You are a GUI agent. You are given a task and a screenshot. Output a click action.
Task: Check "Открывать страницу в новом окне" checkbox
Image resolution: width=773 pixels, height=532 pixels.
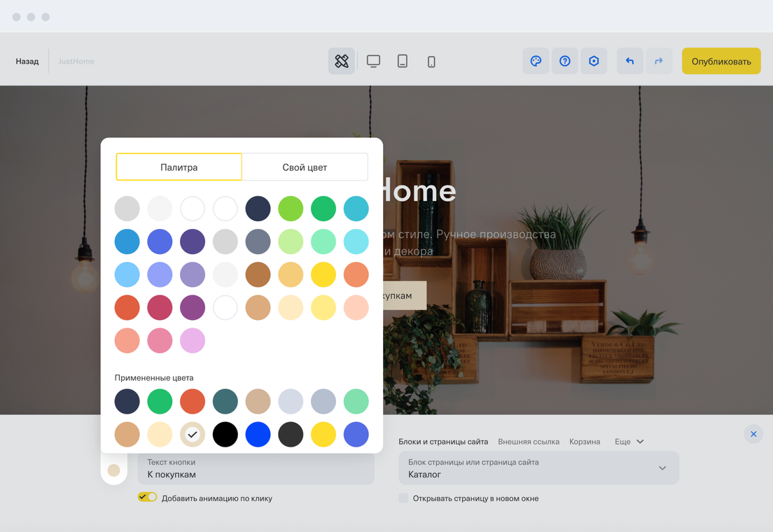pyautogui.click(x=403, y=498)
